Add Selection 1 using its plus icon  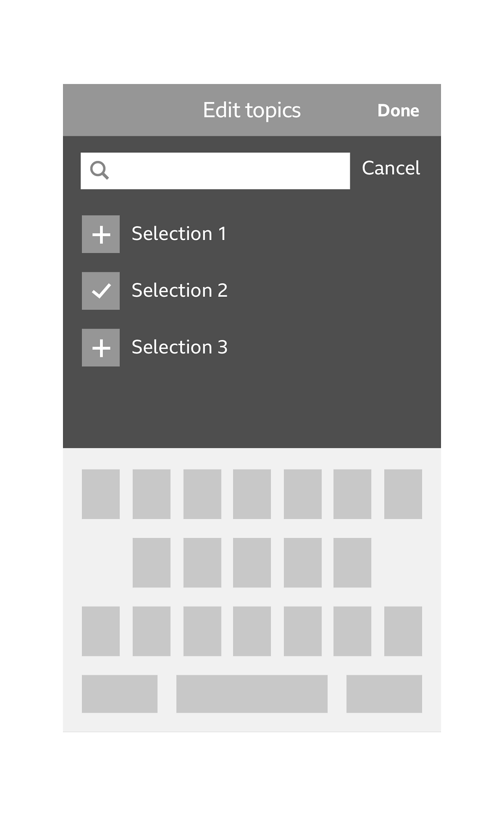click(101, 234)
